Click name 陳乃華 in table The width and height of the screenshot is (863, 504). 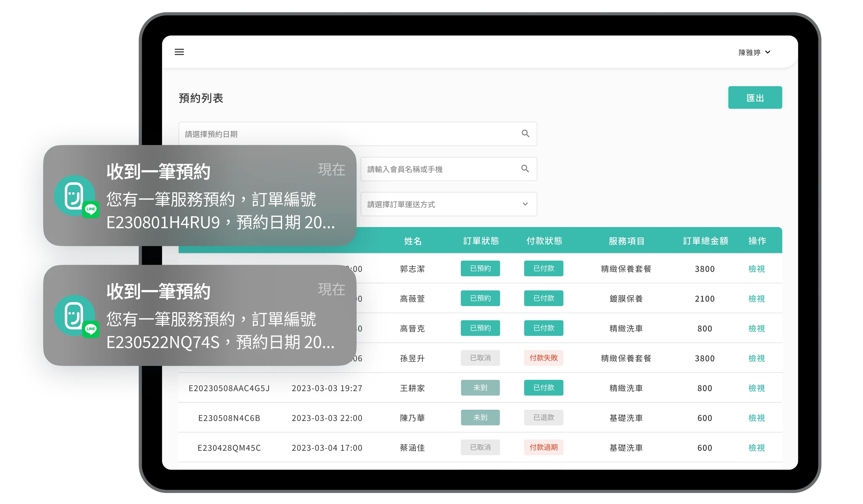[412, 418]
